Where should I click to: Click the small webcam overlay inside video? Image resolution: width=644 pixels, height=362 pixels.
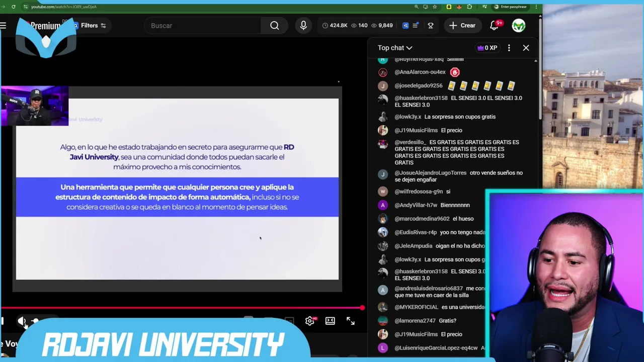click(34, 106)
